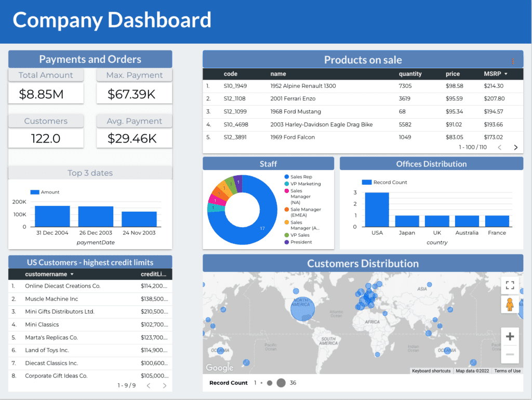Screen dimensions: 532x400
Task: Click the Street View pegman icon
Action: point(510,304)
